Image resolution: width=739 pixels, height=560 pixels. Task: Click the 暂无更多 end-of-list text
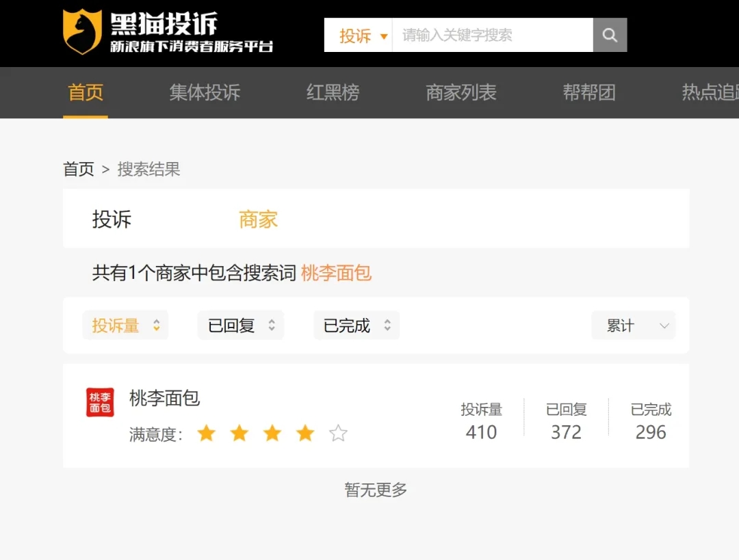coord(376,490)
